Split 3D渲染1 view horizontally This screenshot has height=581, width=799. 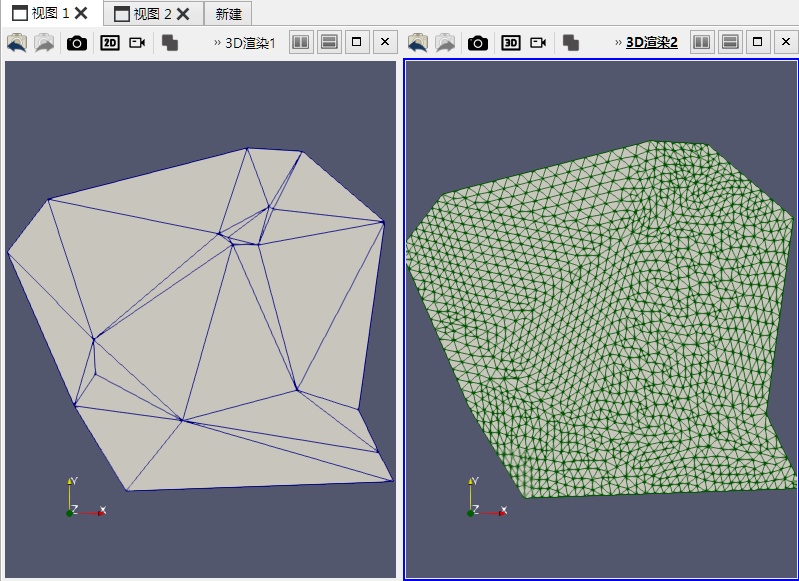pos(301,42)
